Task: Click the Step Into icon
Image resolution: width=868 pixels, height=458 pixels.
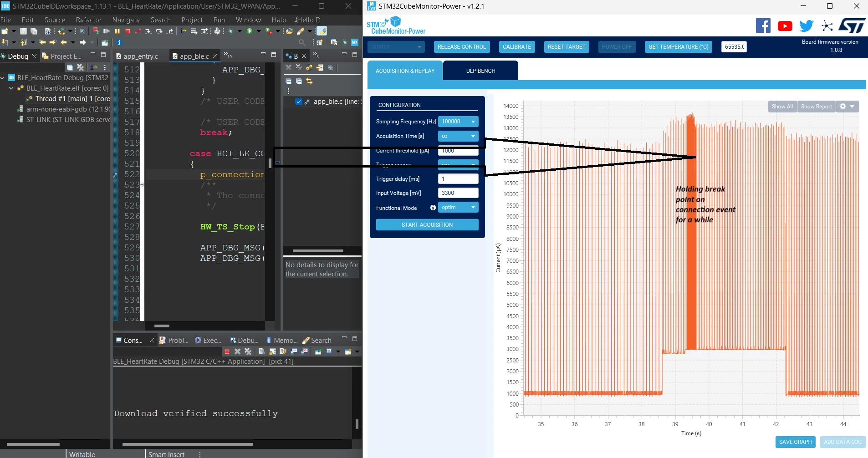Action: pos(148,31)
